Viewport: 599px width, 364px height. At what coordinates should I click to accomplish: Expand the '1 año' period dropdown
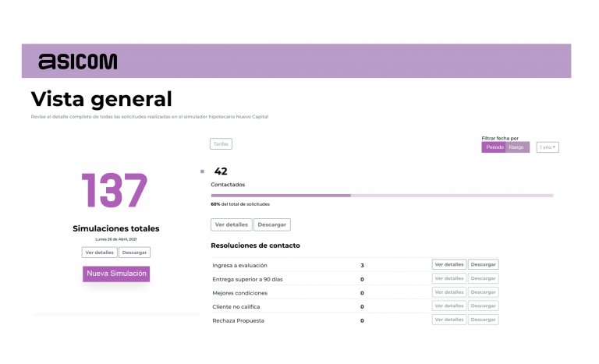click(x=548, y=147)
